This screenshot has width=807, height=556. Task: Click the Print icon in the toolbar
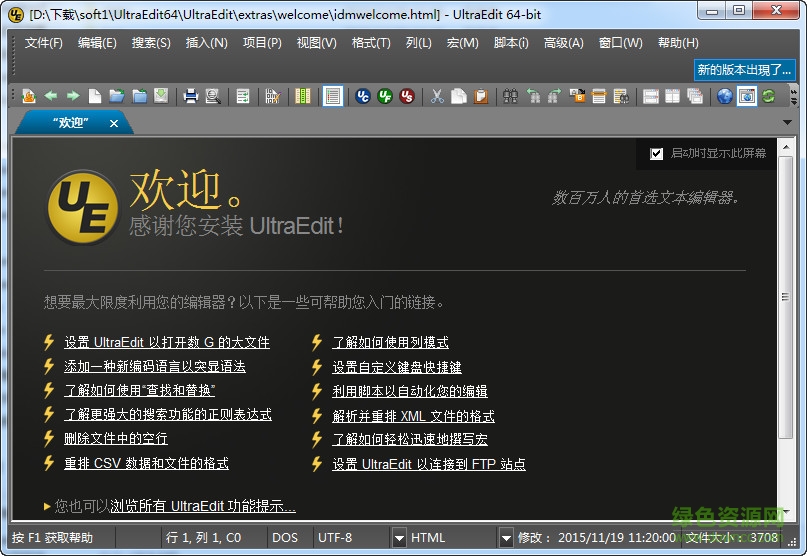pyautogui.click(x=190, y=96)
